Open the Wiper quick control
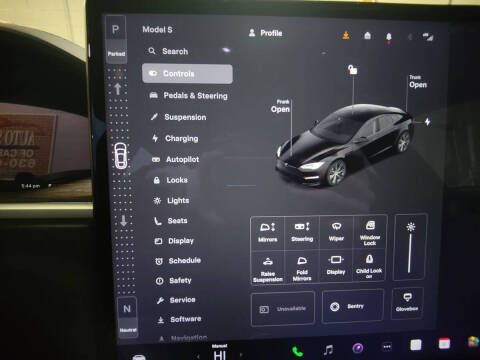Viewport: 480px width, 360px height. click(336, 232)
